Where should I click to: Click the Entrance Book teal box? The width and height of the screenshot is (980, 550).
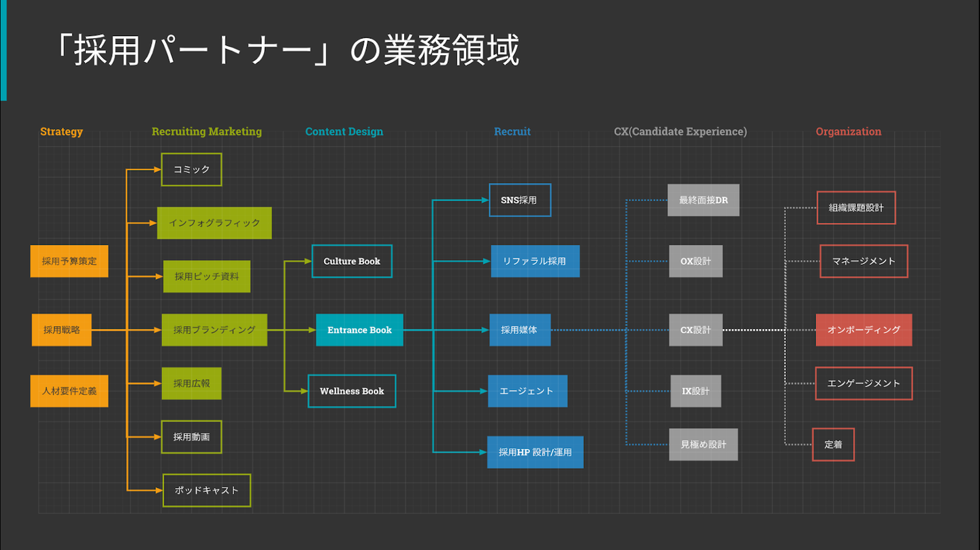(359, 329)
